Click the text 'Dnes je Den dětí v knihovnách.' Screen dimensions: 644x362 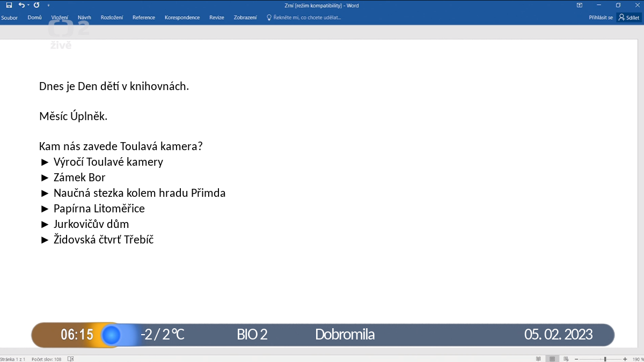114,86
